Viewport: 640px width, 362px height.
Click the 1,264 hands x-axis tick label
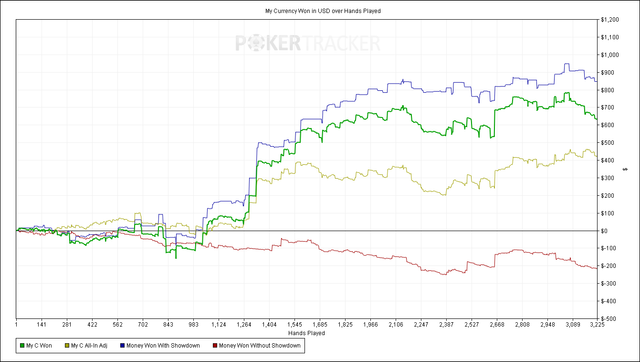pos(244,325)
